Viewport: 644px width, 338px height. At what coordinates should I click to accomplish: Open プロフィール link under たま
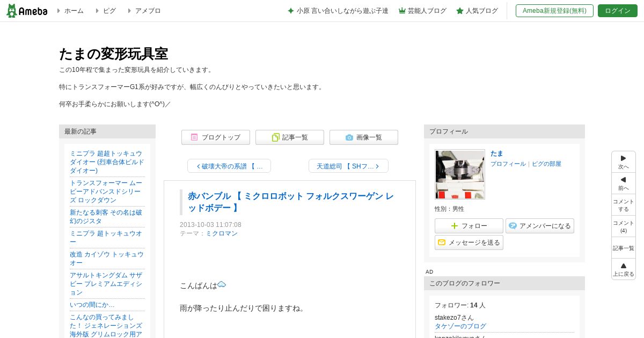508,164
